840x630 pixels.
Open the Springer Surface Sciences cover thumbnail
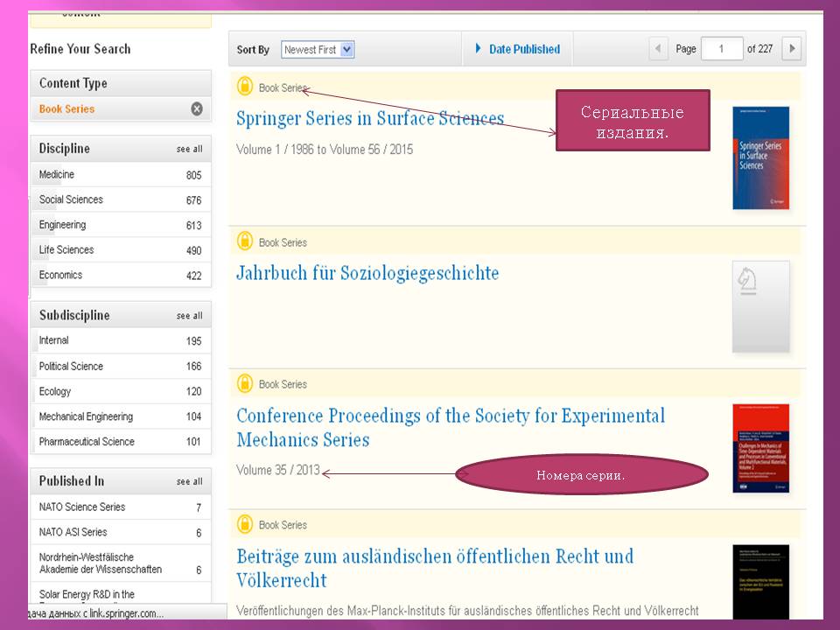[x=760, y=158]
